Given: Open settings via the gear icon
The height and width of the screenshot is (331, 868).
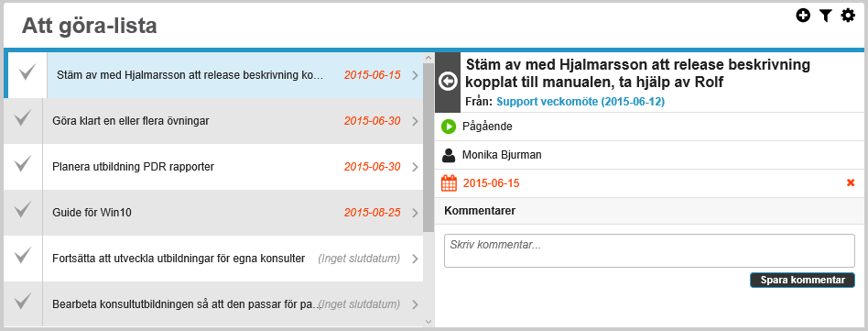Looking at the screenshot, I should pos(848,16).
